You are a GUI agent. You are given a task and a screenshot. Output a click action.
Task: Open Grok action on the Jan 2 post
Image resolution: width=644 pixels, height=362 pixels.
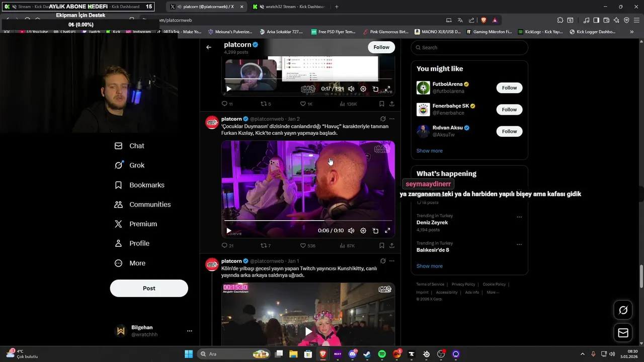(383, 119)
